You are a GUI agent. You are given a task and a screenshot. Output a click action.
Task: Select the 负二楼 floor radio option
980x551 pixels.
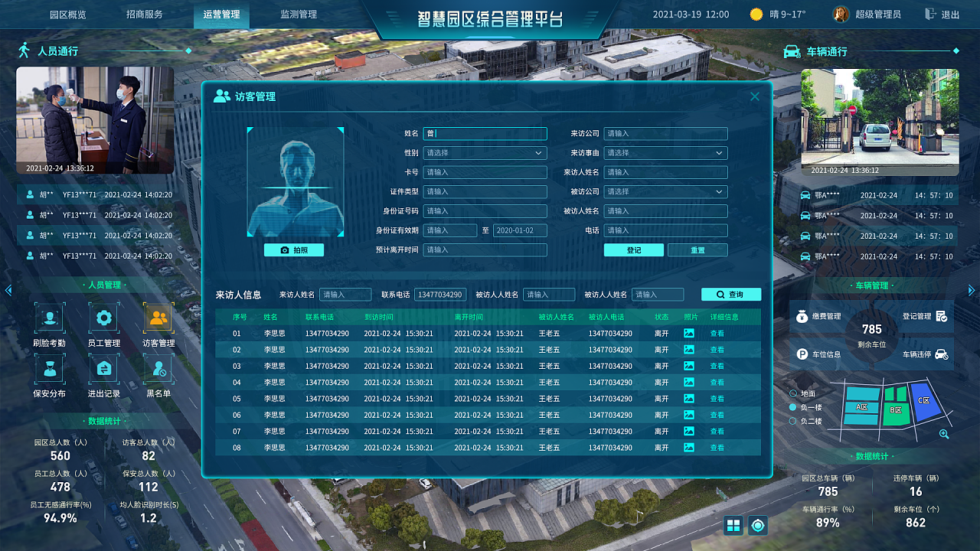[793, 421]
